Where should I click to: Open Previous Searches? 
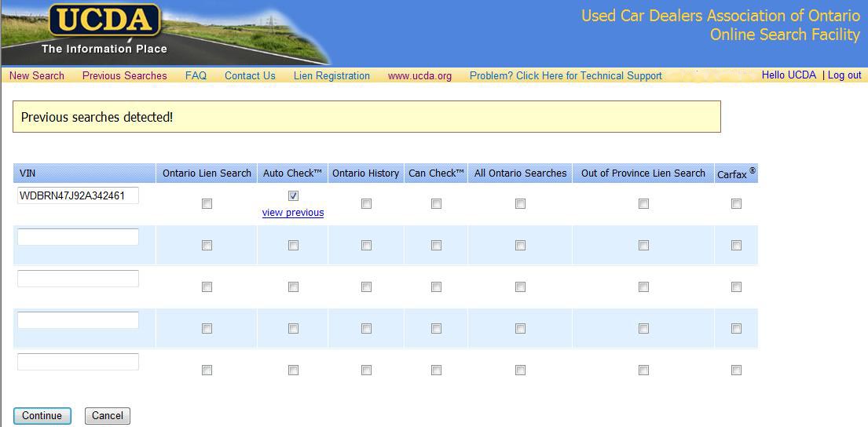(125, 76)
